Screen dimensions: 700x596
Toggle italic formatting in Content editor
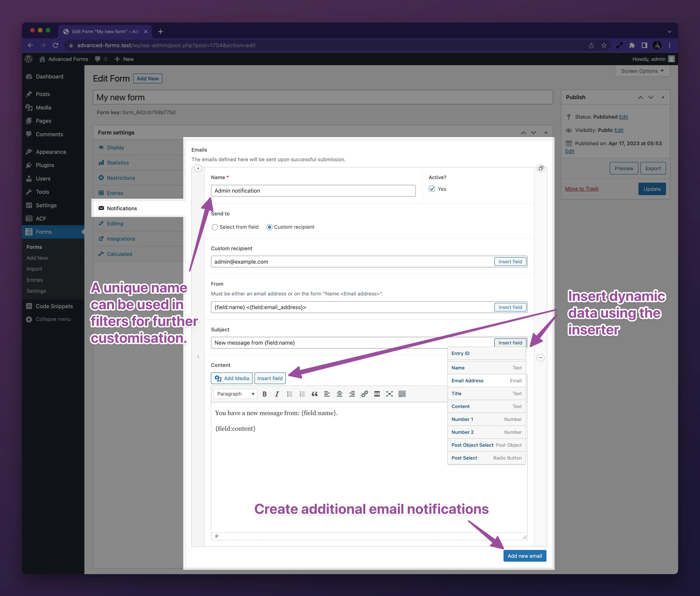pyautogui.click(x=277, y=394)
